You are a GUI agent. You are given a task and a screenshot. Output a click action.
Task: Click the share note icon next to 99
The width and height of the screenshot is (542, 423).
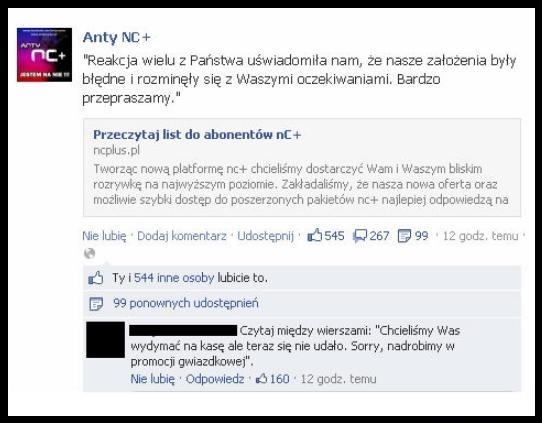[x=404, y=236]
